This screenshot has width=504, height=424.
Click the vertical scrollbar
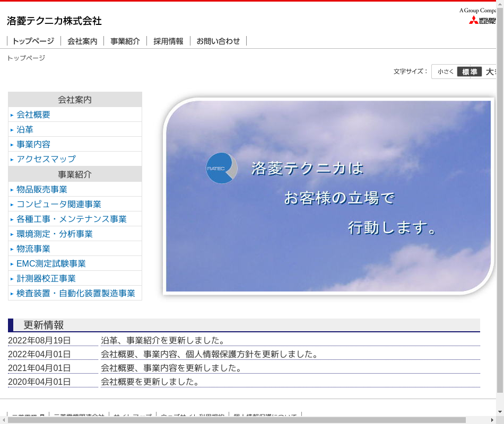(500, 212)
